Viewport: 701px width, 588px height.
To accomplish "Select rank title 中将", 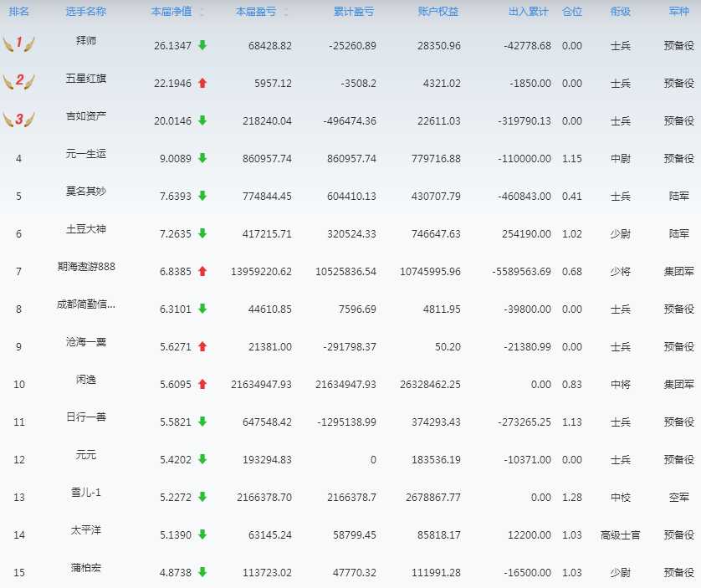I will pyautogui.click(x=621, y=385).
